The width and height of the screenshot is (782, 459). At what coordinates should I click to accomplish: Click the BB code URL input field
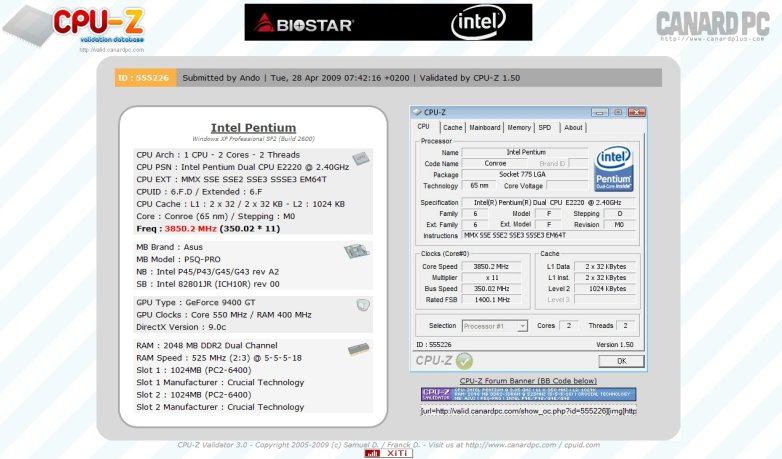pyautogui.click(x=528, y=411)
